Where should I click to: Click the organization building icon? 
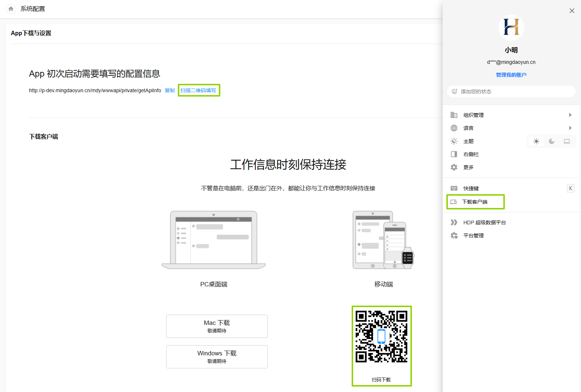point(454,115)
